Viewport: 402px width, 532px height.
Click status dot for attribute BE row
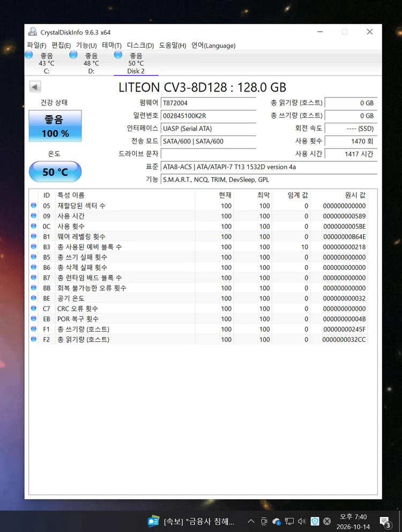[34, 298]
